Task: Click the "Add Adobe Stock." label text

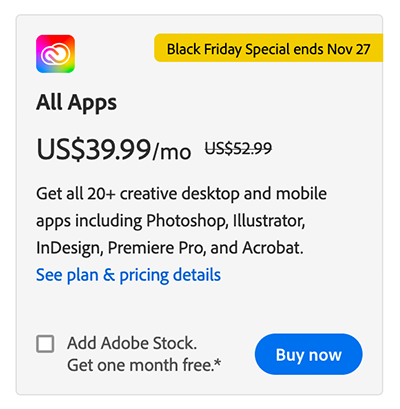Action: [132, 343]
